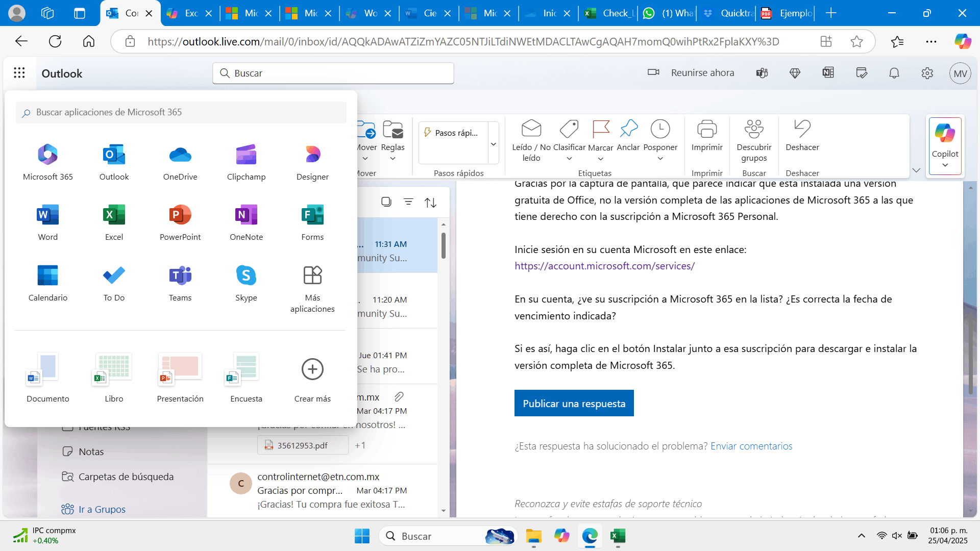
Task: Open Clipchamp from the app launcher
Action: coord(246,162)
